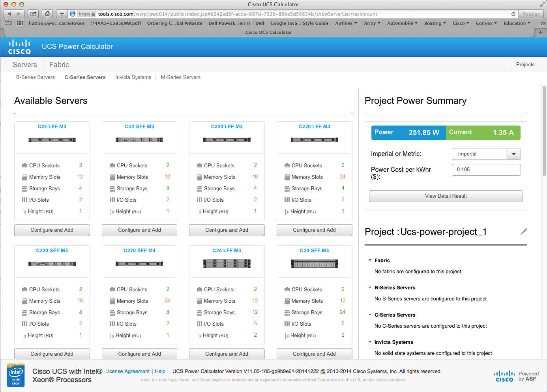Image resolution: width=547 pixels, height=392 pixels.
Task: Click the C24 SFF M3 server image
Action: tap(314, 264)
